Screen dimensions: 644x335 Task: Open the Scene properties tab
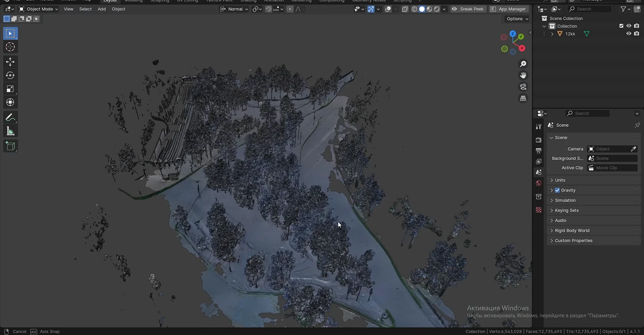(x=538, y=172)
